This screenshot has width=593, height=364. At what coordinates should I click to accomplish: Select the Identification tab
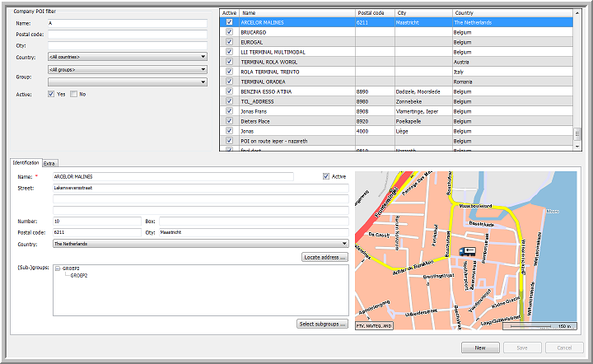[x=26, y=163]
